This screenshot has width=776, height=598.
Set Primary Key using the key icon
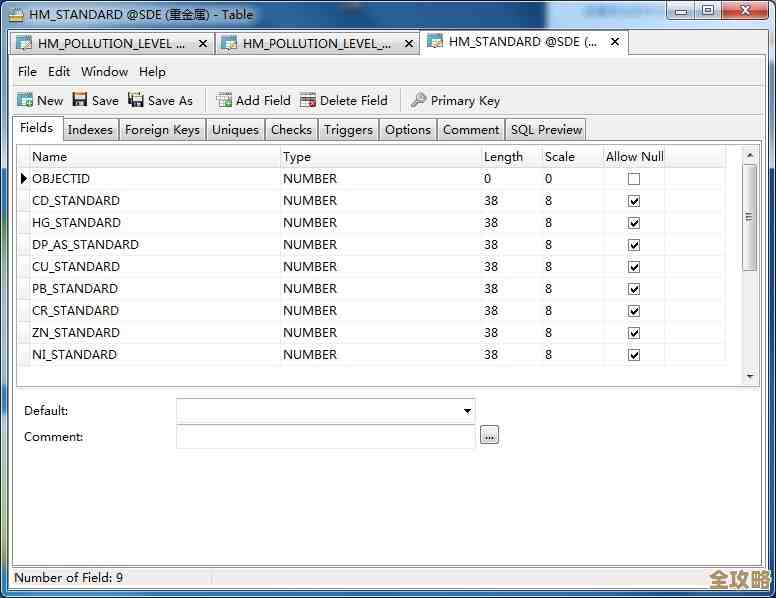(x=419, y=100)
